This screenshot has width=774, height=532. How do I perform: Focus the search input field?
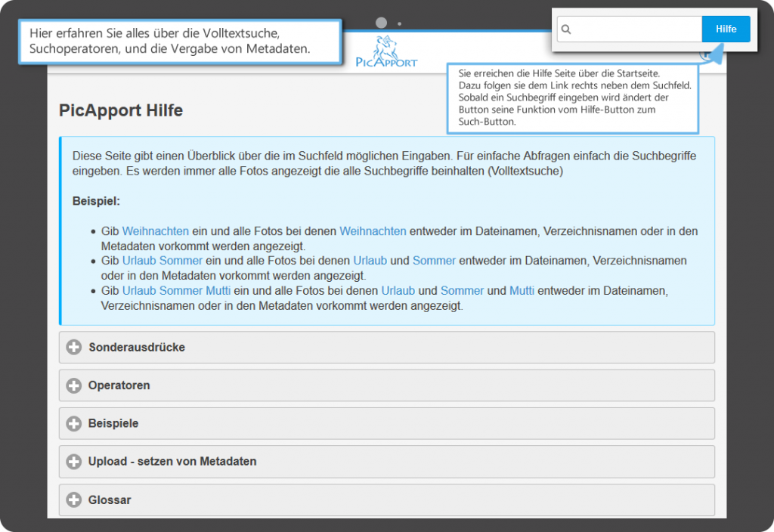coord(635,29)
